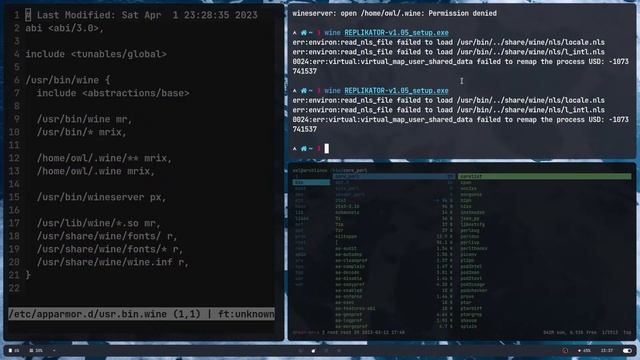This screenshot has height=360, width=640.
Task: Click the '/home/owl/.wine/** mrix,' rule
Action: 104,158
